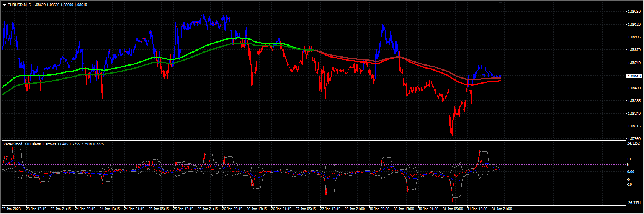Click the EURUSD,M15 chart symbol label
Screen dimensions: 644x214
point(19,5)
